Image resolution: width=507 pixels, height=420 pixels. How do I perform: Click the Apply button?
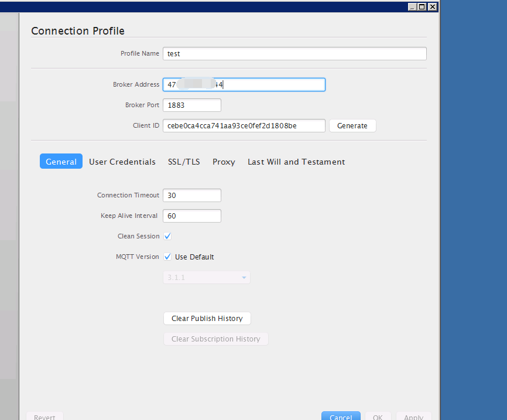(413, 416)
